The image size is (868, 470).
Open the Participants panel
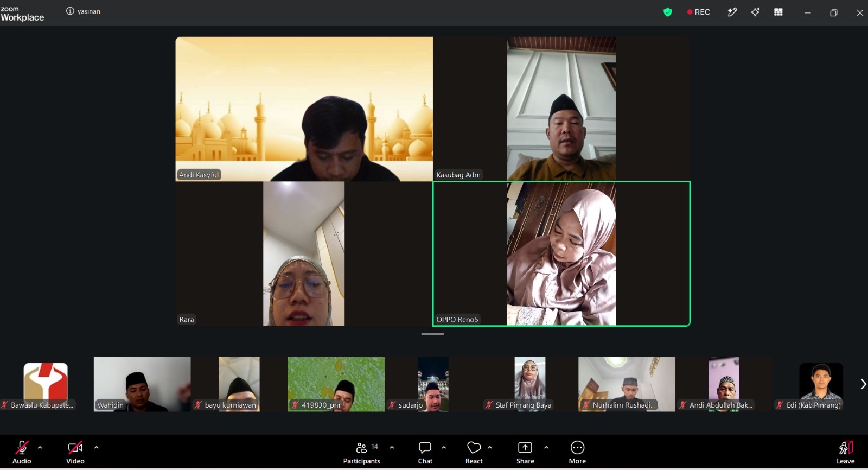click(361, 453)
